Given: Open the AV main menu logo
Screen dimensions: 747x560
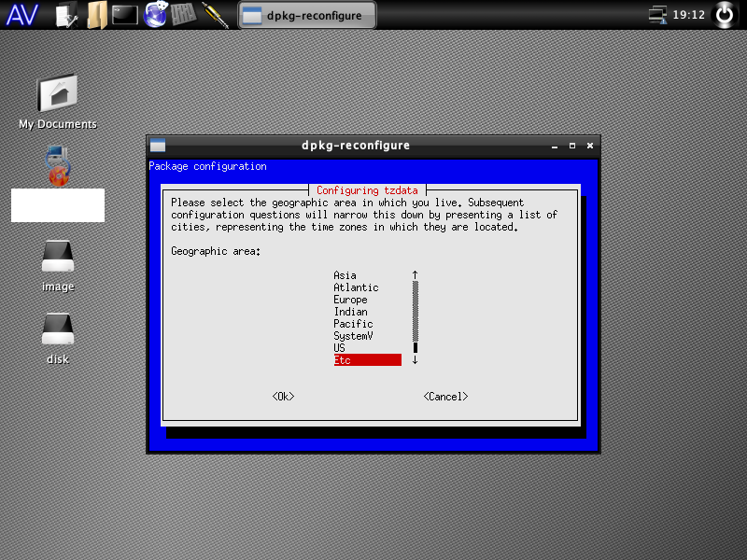Looking at the screenshot, I should click(x=21, y=15).
